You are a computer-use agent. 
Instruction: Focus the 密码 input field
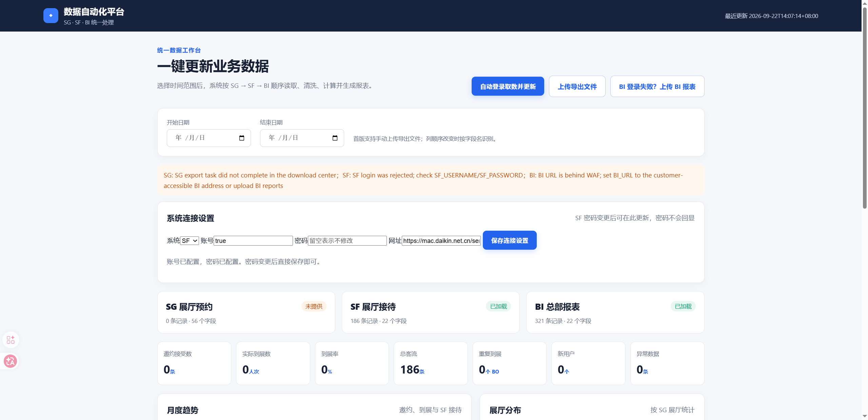pos(347,241)
